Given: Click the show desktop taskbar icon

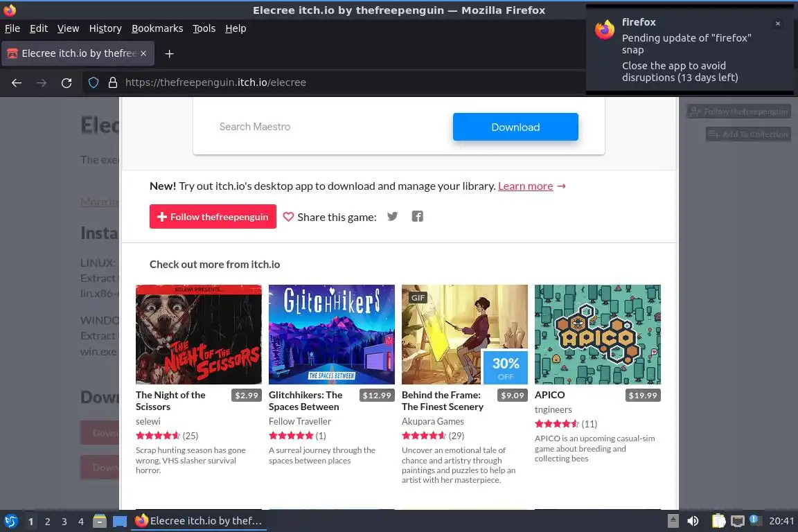Looking at the screenshot, I should (120, 522).
